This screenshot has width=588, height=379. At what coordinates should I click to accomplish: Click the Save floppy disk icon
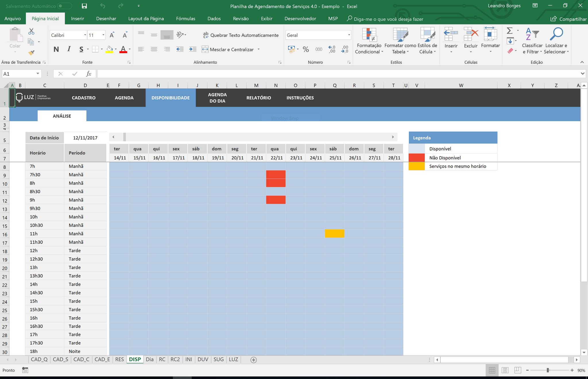click(x=84, y=6)
